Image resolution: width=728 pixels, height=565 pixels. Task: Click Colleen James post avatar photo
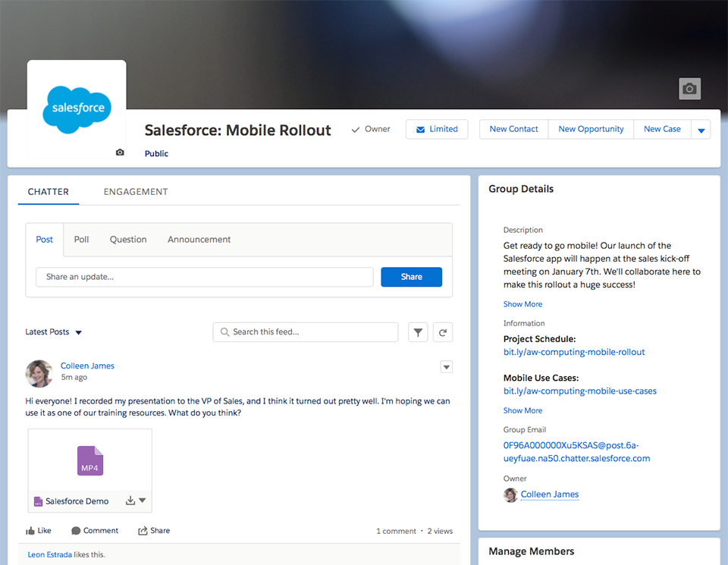(x=39, y=373)
